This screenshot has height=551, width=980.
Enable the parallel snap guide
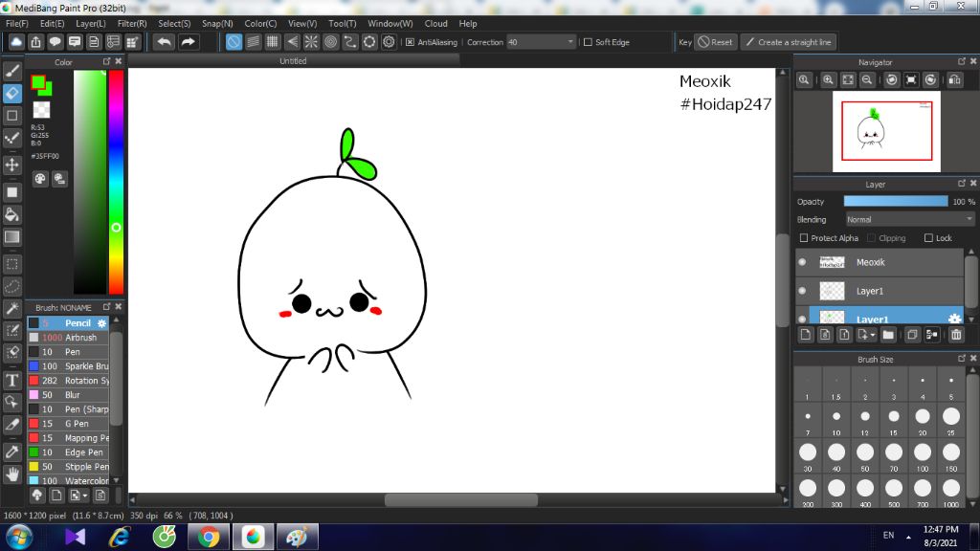click(x=253, y=42)
